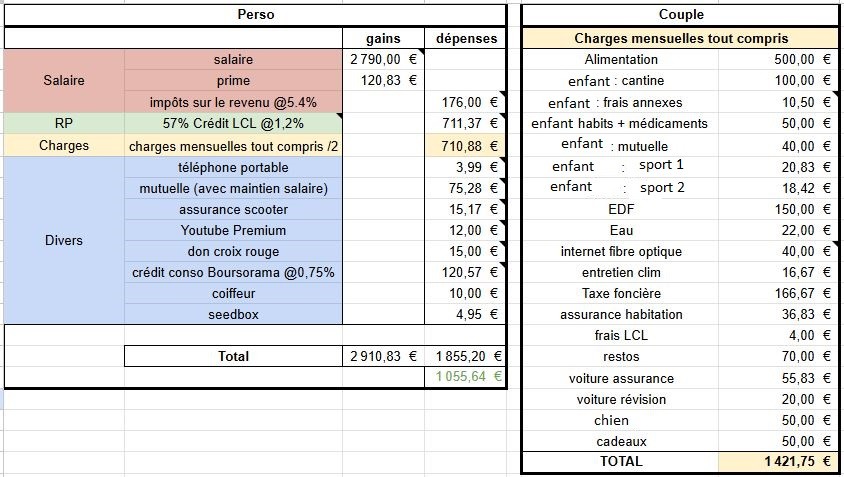
Task: Select the internet fibre optique cell
Action: pos(620,251)
